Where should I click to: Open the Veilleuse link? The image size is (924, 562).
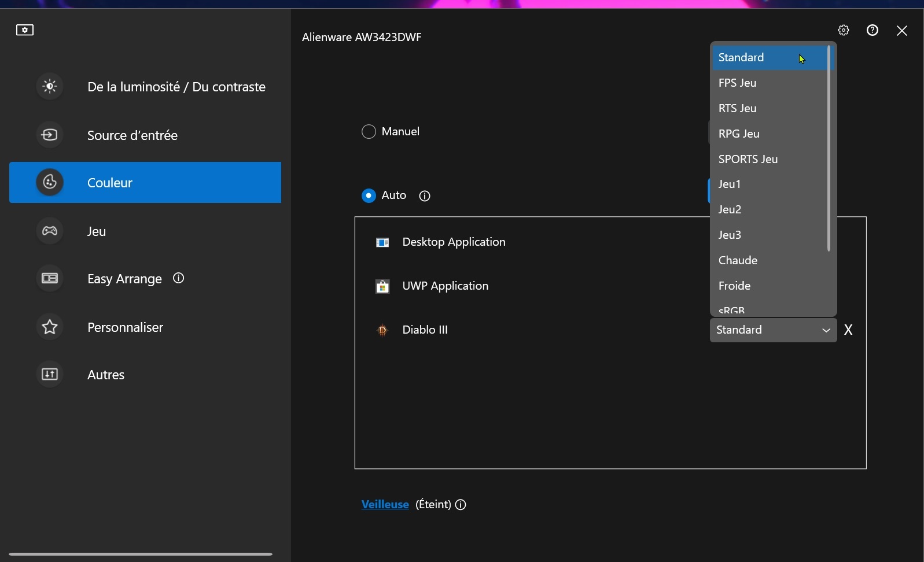pyautogui.click(x=385, y=504)
